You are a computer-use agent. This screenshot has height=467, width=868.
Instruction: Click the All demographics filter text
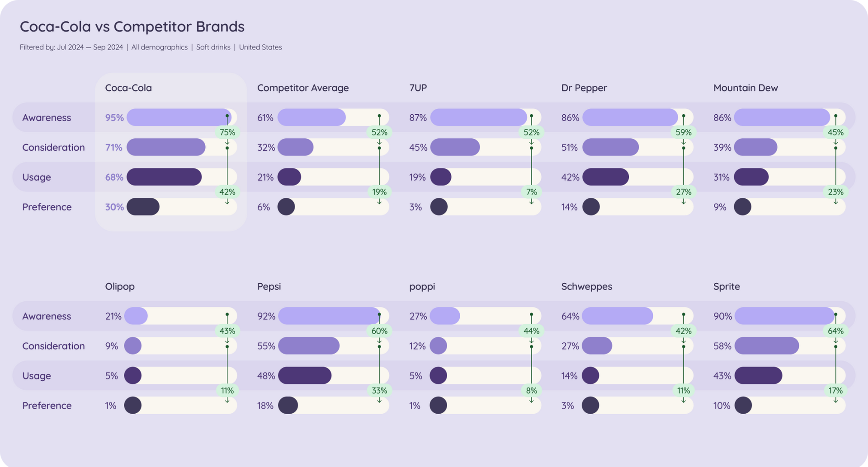pos(160,47)
